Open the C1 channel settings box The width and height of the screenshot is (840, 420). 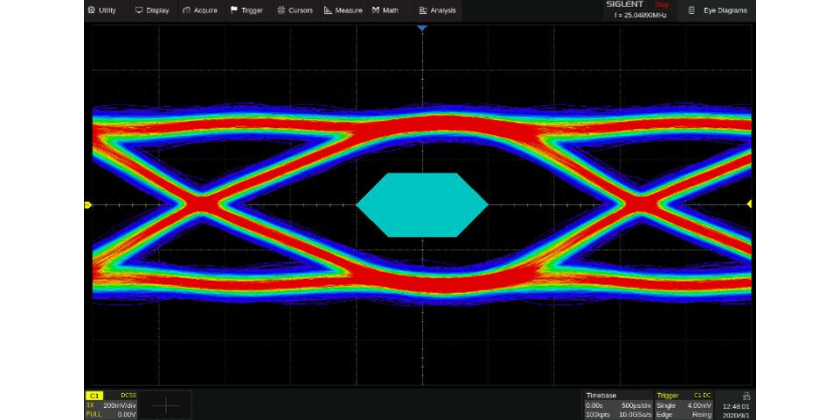(111, 405)
